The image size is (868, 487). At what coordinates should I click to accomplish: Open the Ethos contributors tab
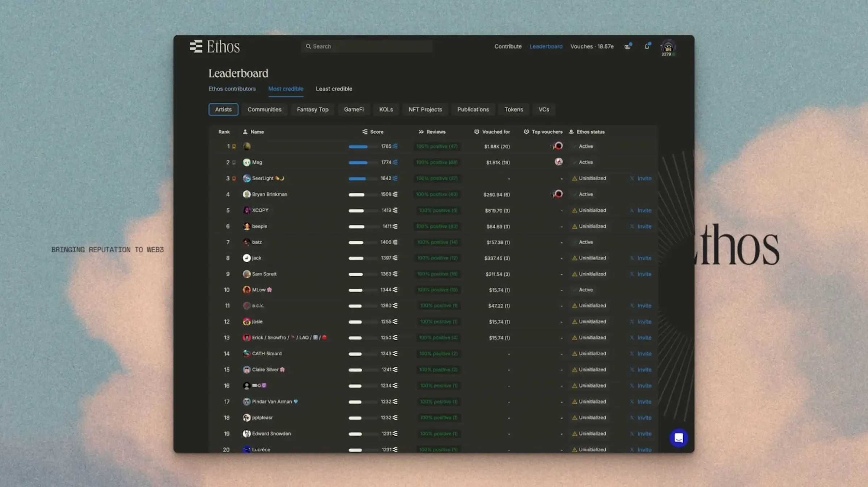point(232,89)
